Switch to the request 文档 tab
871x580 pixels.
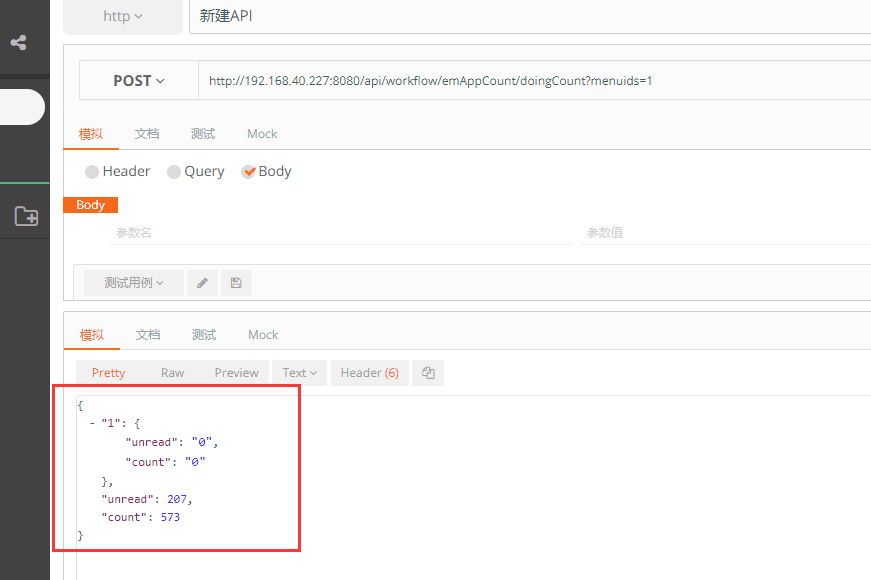(147, 134)
